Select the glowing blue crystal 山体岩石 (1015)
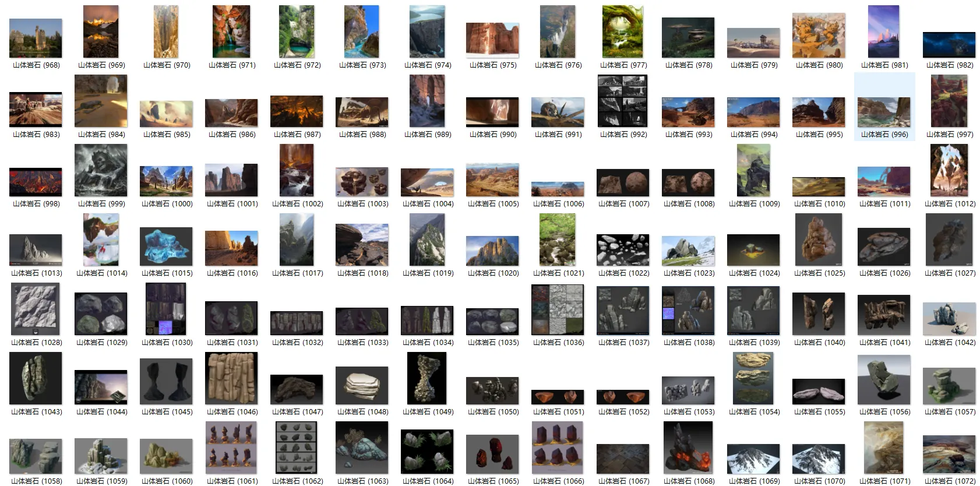 click(x=166, y=246)
